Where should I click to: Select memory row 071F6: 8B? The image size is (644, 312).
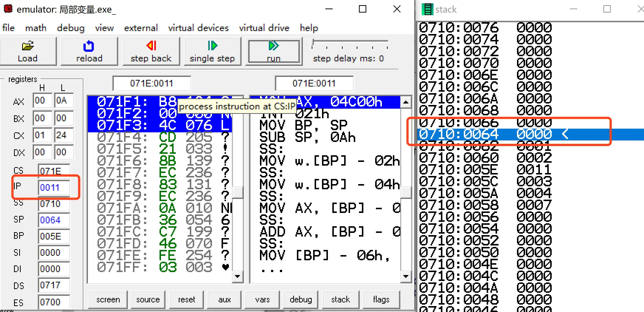coord(160,161)
